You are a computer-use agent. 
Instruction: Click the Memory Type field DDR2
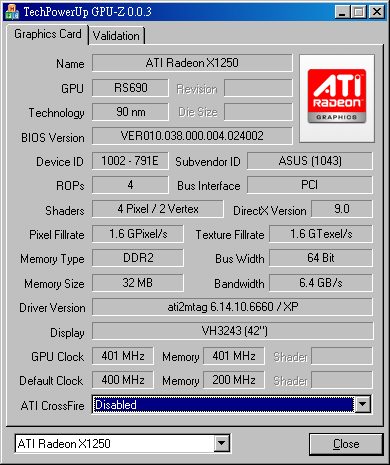[138, 258]
